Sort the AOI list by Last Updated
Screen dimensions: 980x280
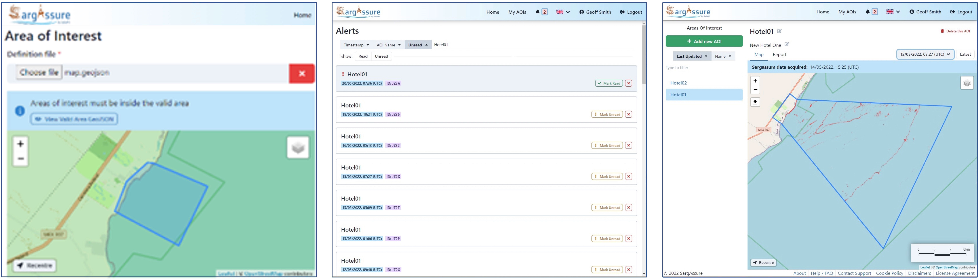pyautogui.click(x=692, y=56)
